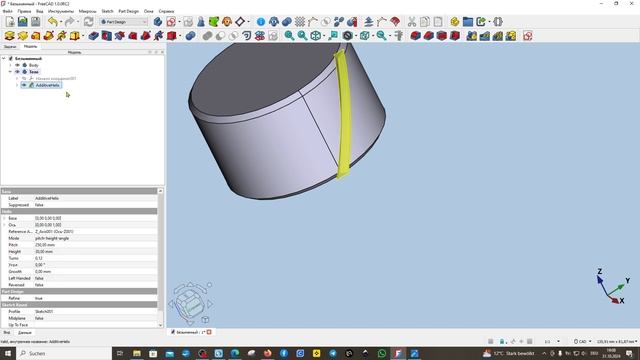Click the red Fillet icon
The height and width of the screenshot is (360, 640).
tap(415, 36)
